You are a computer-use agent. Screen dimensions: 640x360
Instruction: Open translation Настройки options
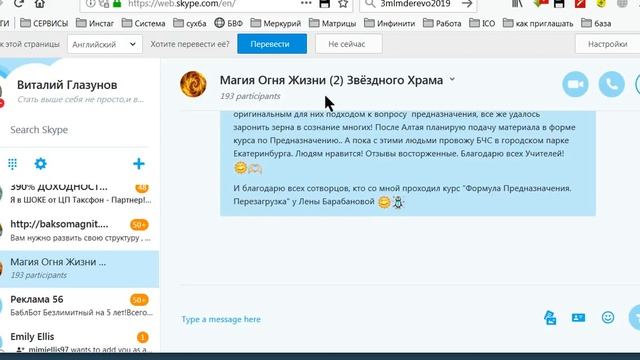click(x=607, y=44)
